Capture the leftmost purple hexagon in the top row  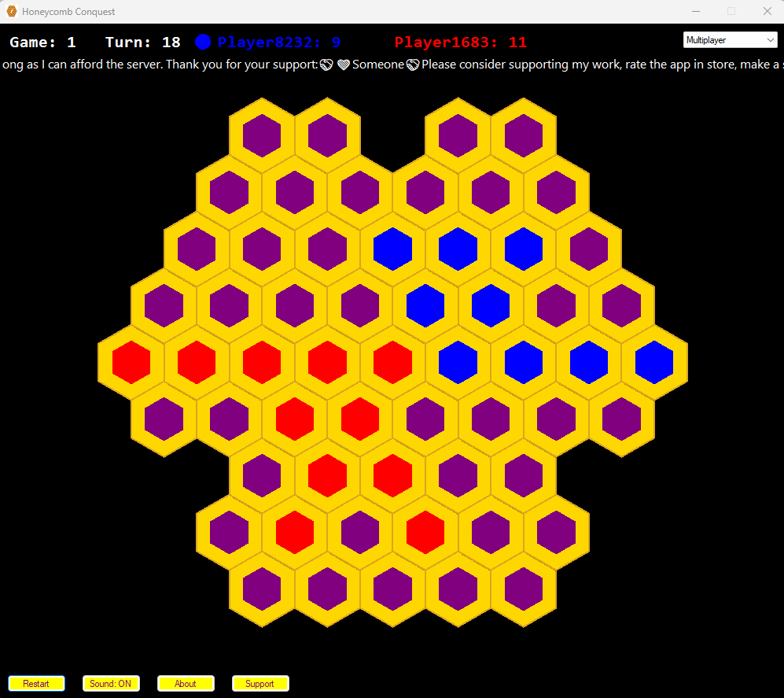pos(262,136)
